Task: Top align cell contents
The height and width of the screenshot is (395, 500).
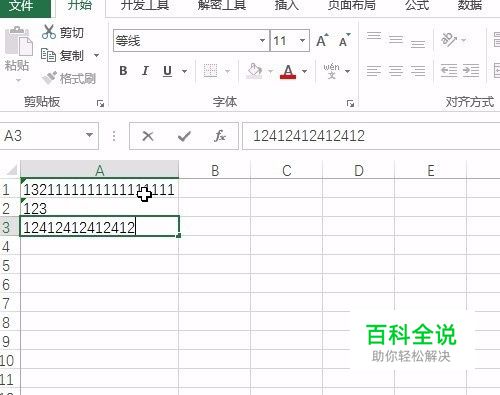Action: point(374,36)
